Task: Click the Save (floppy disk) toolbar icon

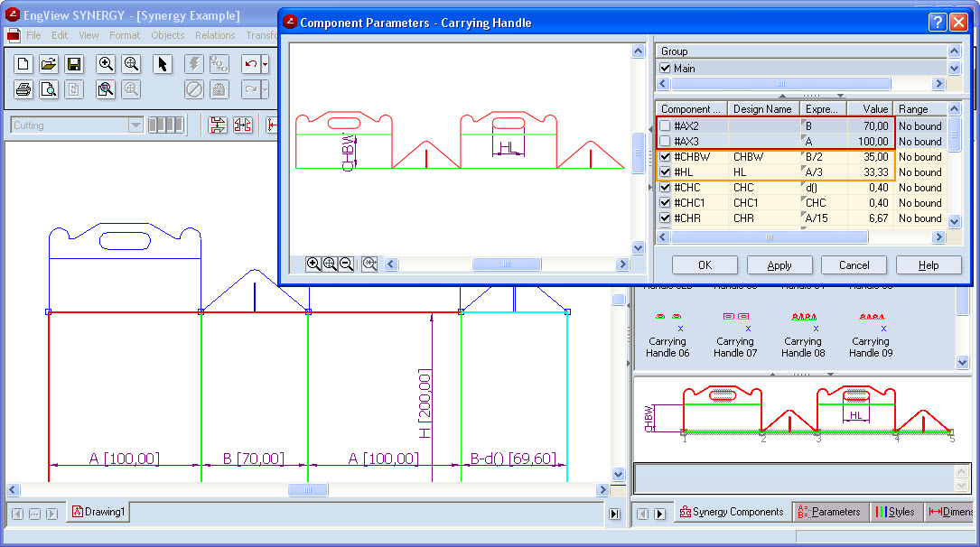Action: (x=73, y=64)
